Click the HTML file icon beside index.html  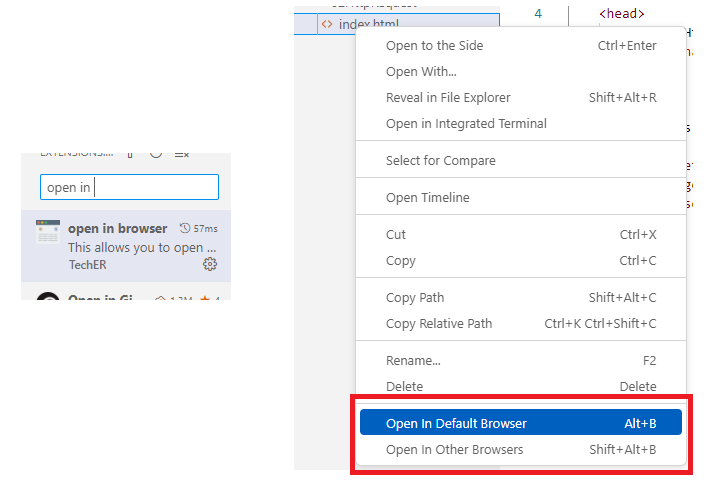(326, 24)
